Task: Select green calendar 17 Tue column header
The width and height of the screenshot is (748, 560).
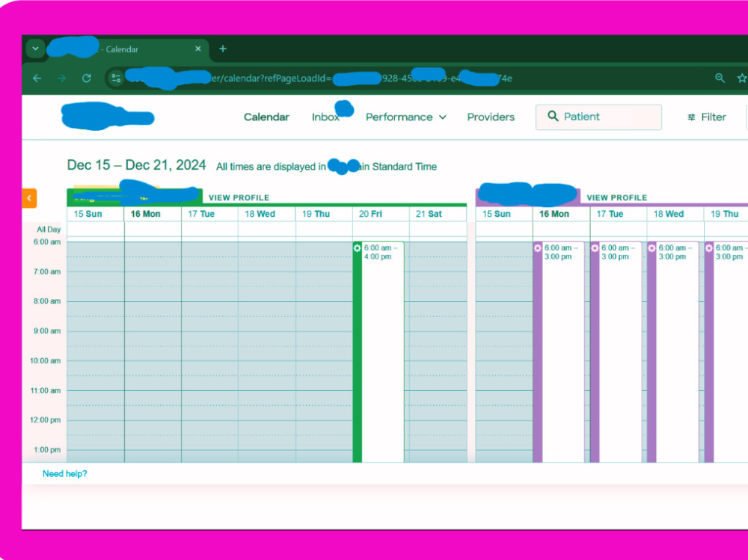Action: 209,214
